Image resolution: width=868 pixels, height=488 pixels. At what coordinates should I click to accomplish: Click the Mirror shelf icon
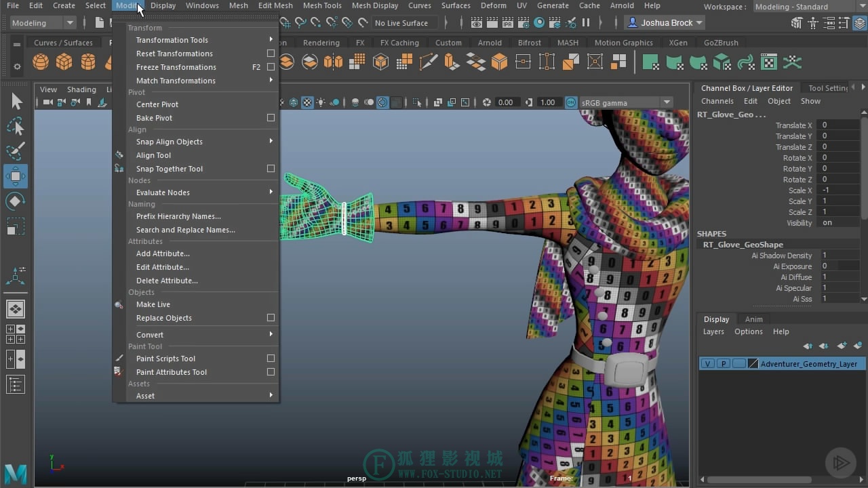[x=333, y=62]
